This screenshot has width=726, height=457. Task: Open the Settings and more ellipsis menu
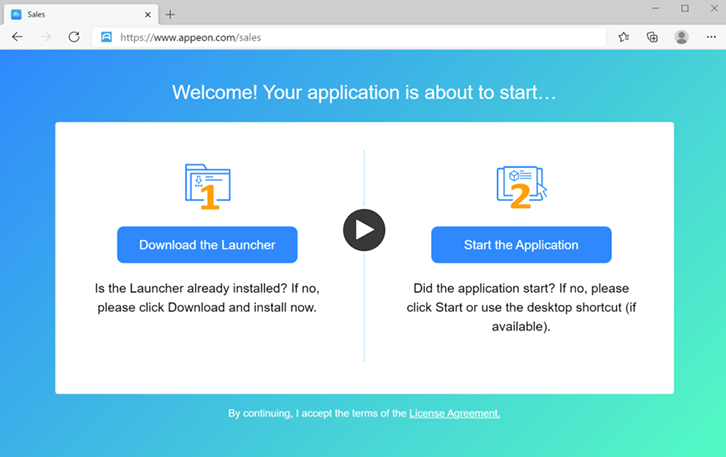click(x=710, y=37)
